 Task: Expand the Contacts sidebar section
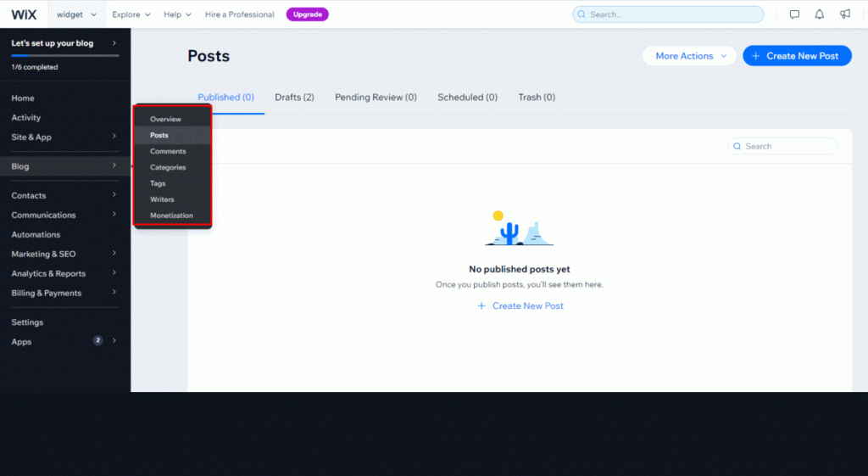point(64,196)
